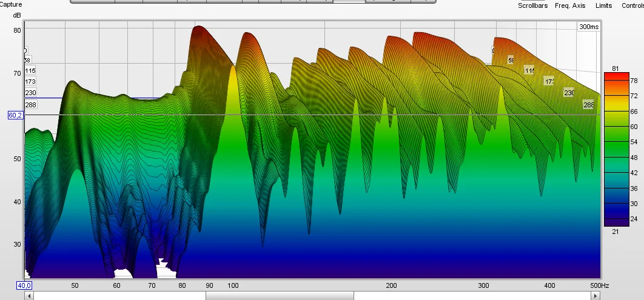Click the 100 label on the frequency axis

click(233, 285)
